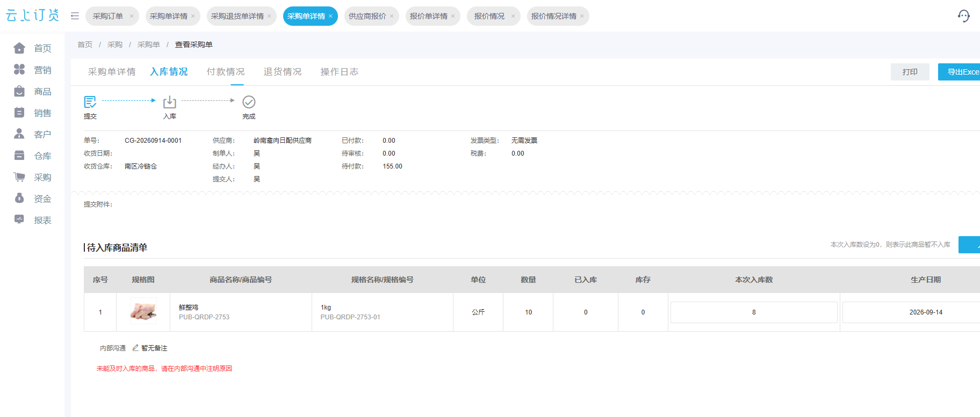980x417 pixels.
Task: Go to 采购 in the breadcrumb
Action: click(115, 45)
